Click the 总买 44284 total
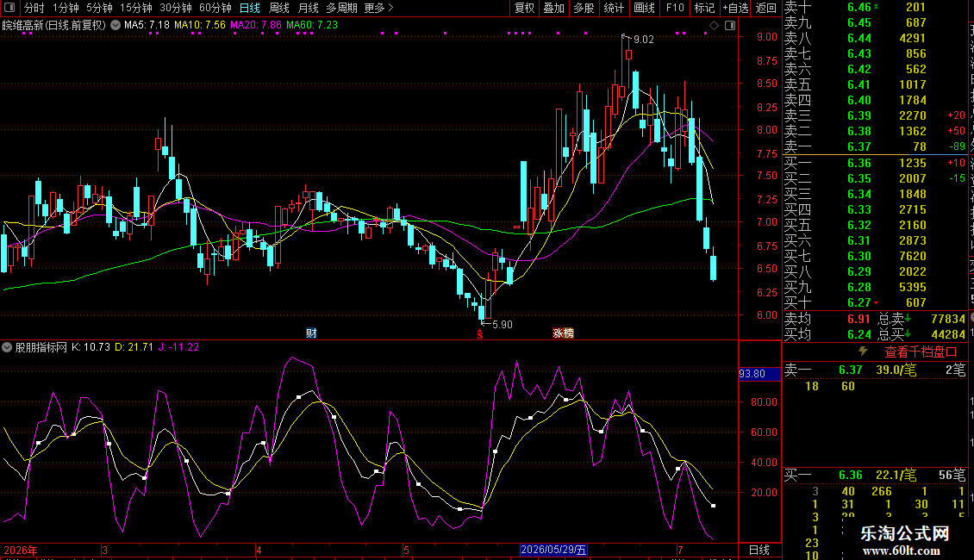The height and width of the screenshot is (560, 974). [x=948, y=334]
